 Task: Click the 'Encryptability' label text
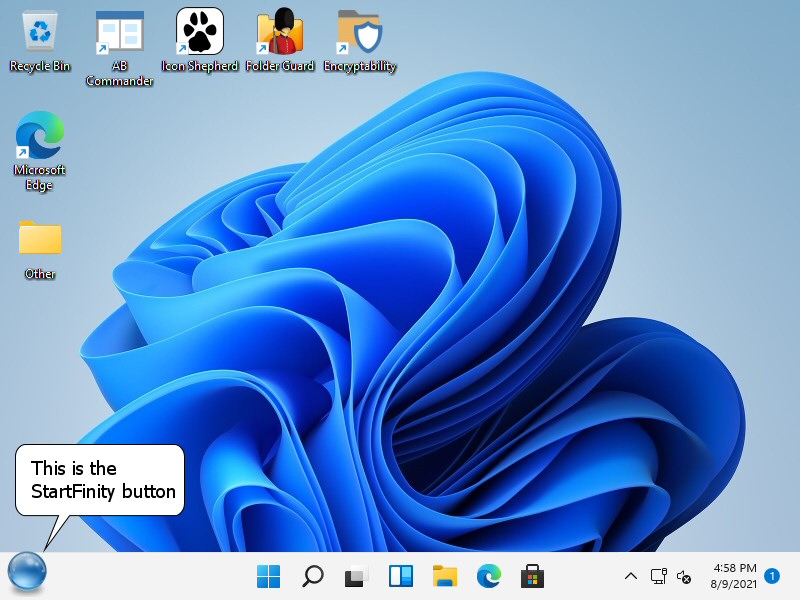[360, 66]
